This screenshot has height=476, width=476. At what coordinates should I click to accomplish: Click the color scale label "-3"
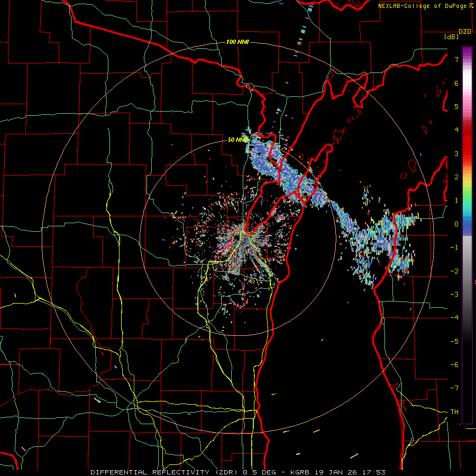(x=454, y=294)
